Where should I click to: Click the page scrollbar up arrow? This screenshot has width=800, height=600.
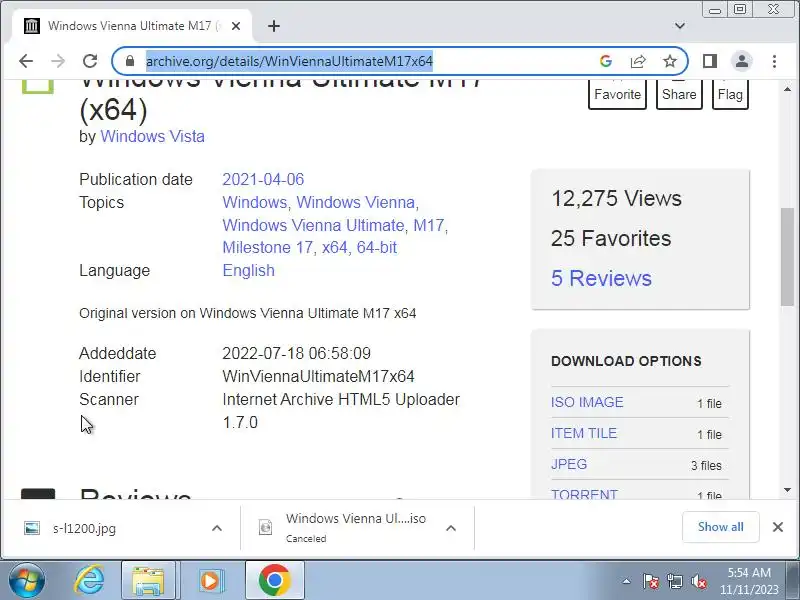coord(787,89)
